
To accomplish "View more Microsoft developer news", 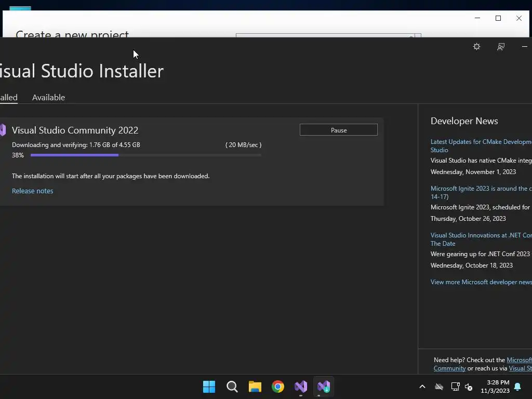I will coord(481,282).
